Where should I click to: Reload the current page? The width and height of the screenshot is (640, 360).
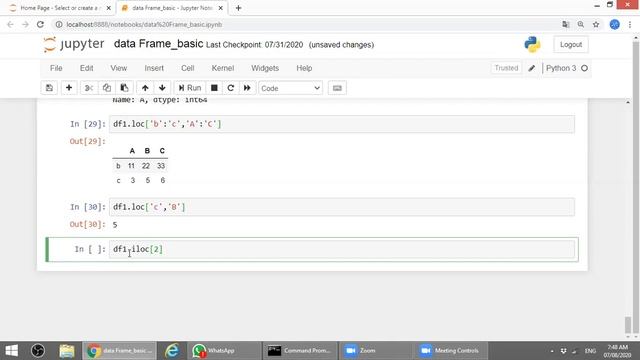point(40,24)
